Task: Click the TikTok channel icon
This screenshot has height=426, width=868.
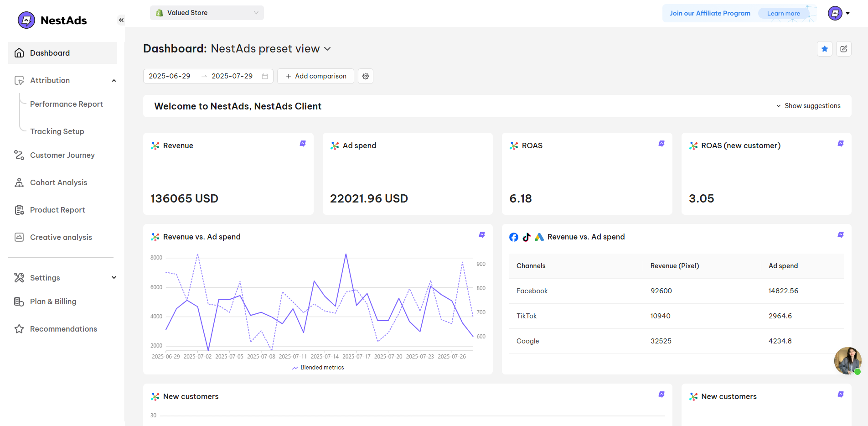Action: (527, 237)
